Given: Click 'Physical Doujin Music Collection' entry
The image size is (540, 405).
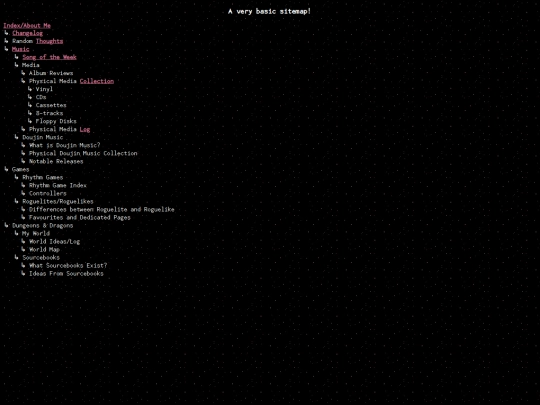Looking at the screenshot, I should pyautogui.click(x=83, y=153).
